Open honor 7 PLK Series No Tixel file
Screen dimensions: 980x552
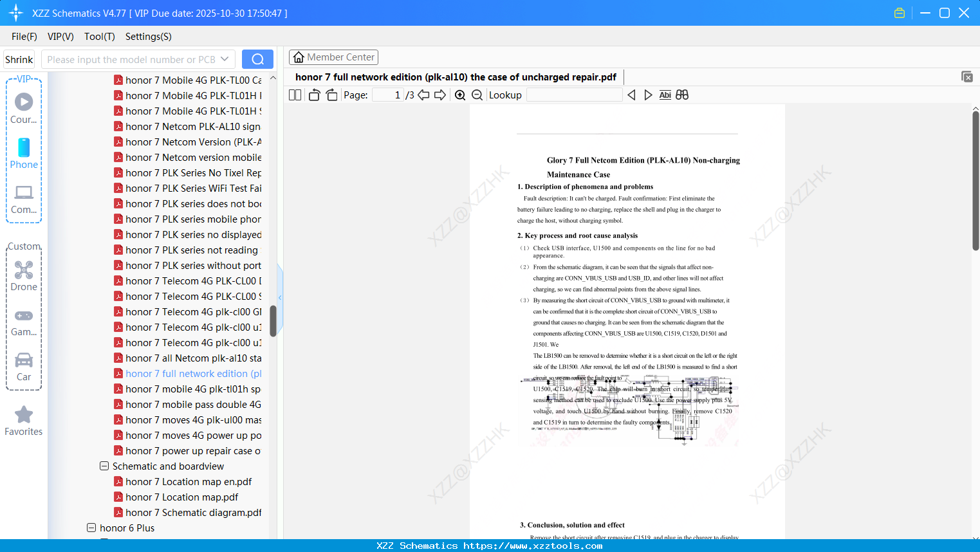click(x=194, y=172)
